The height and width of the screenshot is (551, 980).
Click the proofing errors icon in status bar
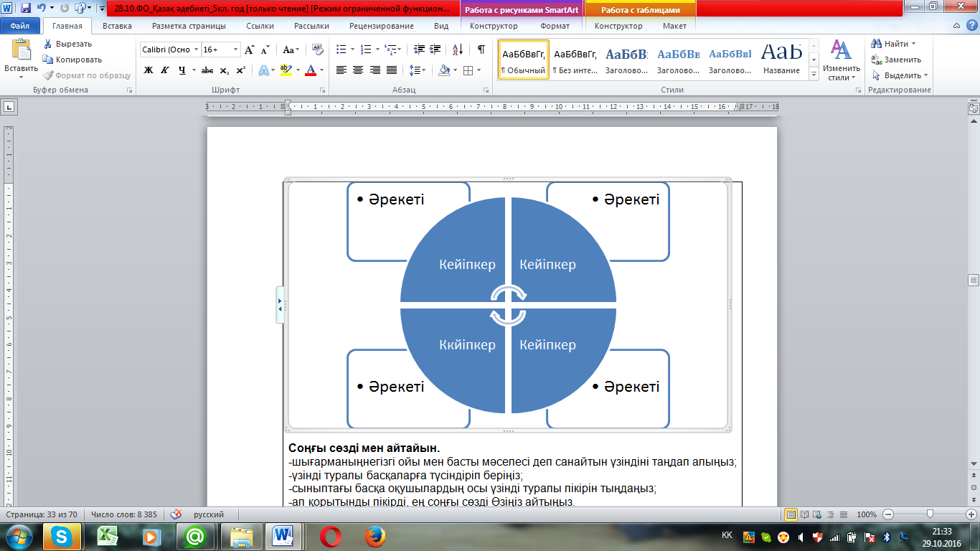[x=176, y=514]
